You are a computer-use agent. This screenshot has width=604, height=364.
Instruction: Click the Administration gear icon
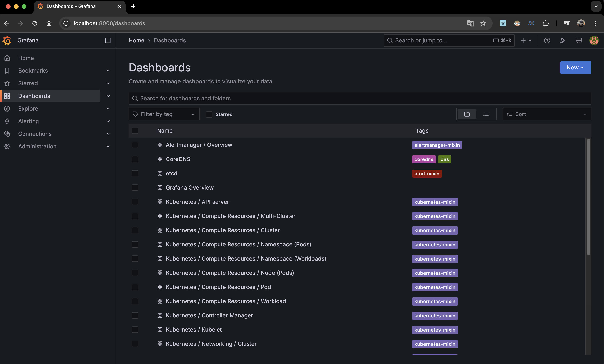pos(7,146)
